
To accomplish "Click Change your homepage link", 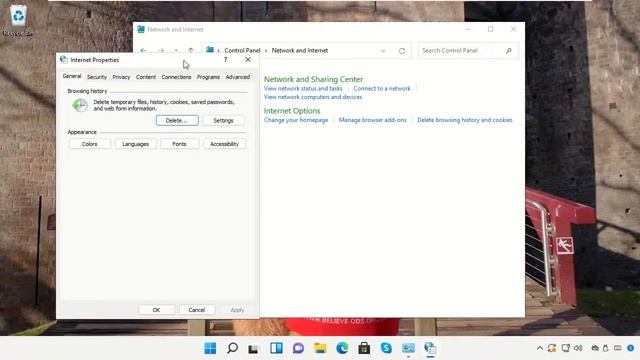I will (x=296, y=120).
